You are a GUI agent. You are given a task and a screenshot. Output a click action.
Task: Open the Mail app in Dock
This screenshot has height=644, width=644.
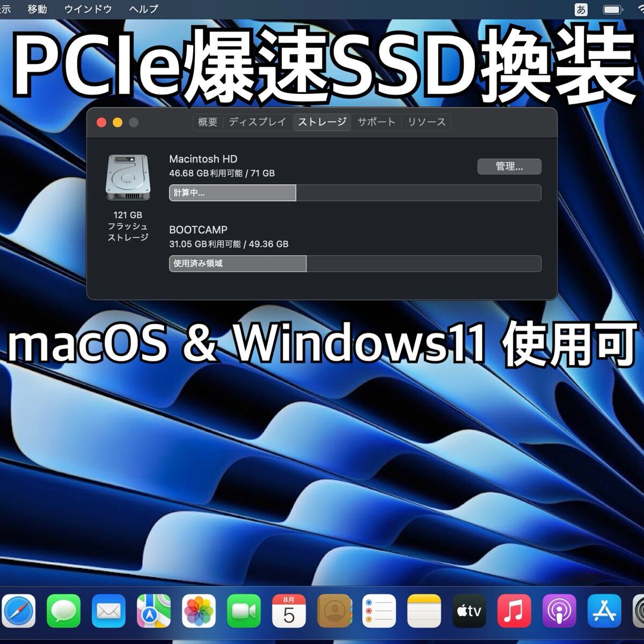[108, 611]
